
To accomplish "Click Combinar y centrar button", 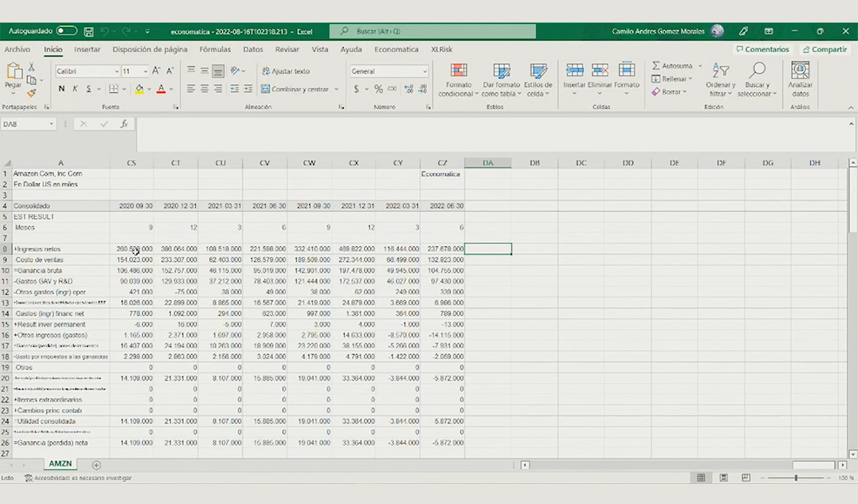I will pyautogui.click(x=296, y=89).
